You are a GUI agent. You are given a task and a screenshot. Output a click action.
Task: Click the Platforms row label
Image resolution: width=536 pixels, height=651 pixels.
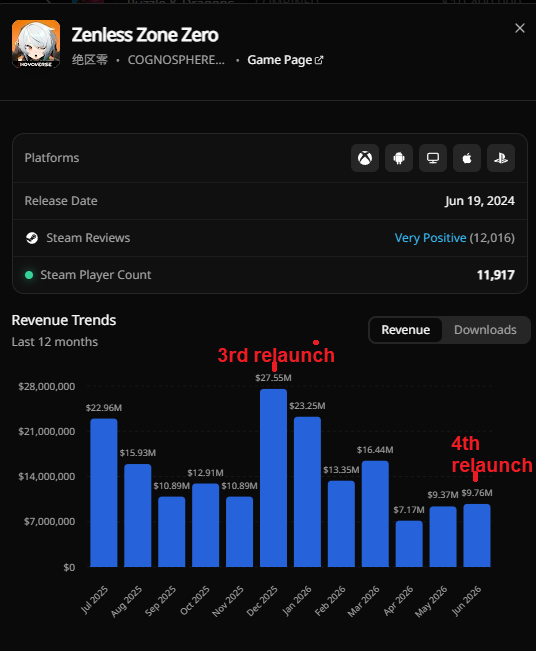click(x=52, y=158)
